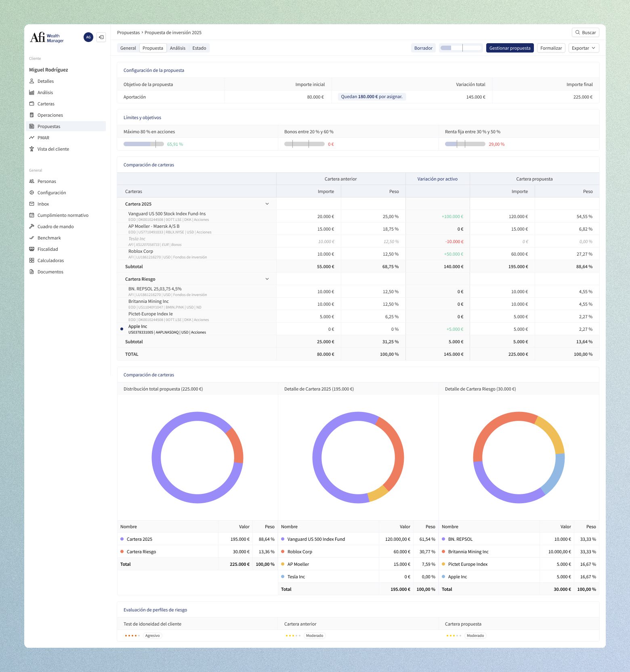
Task: Open Inbox using the envelope icon
Action: [31, 204]
